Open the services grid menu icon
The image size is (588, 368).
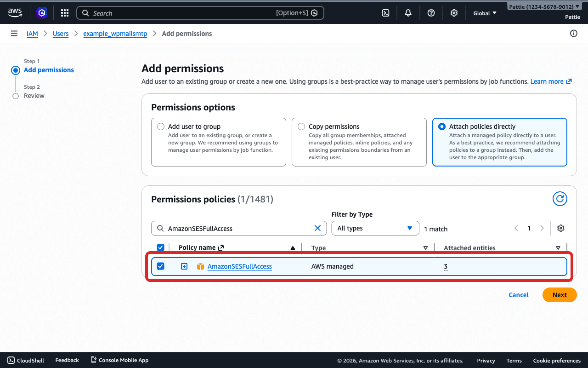coord(65,13)
